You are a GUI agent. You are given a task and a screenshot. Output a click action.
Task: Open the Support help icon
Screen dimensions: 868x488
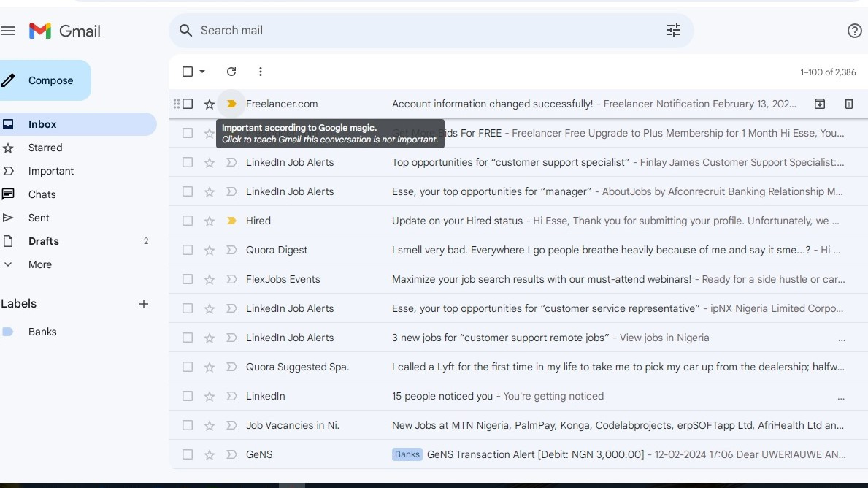pyautogui.click(x=854, y=31)
